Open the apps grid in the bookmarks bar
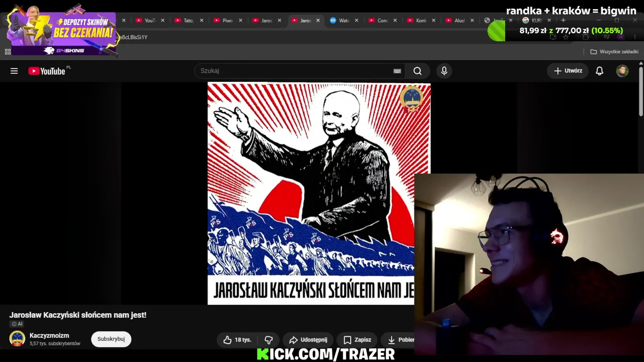Image resolution: width=644 pixels, height=362 pixels. point(8,51)
